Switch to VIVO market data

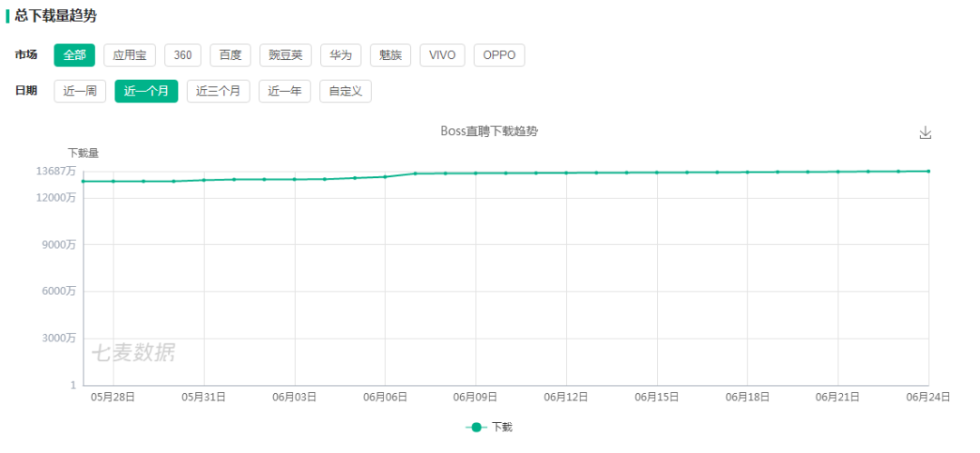pyautogui.click(x=443, y=55)
